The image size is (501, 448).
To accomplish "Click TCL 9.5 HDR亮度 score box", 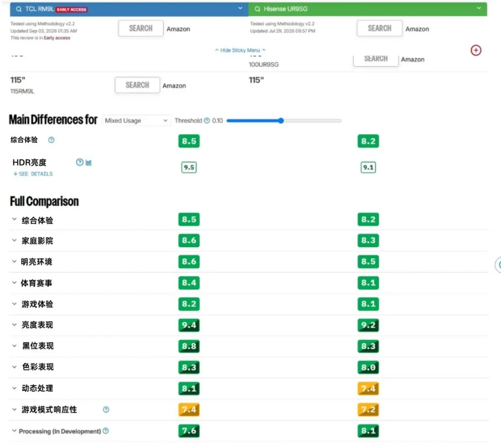I will (189, 167).
